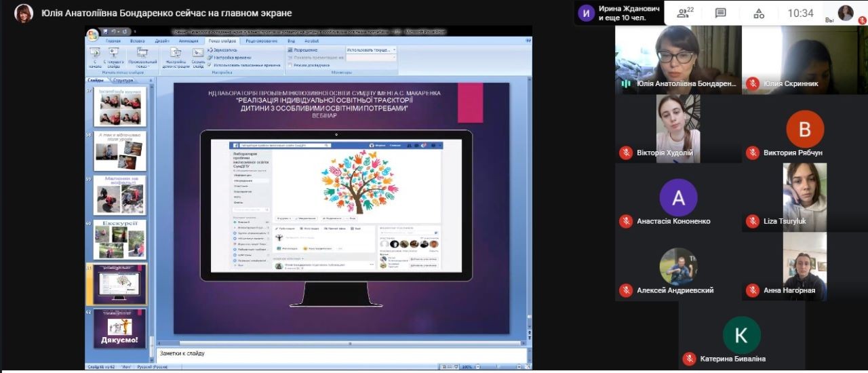Image resolution: width=868 pixels, height=373 pixels.
Task: Start slideshow from beginning icon
Action: (x=95, y=56)
